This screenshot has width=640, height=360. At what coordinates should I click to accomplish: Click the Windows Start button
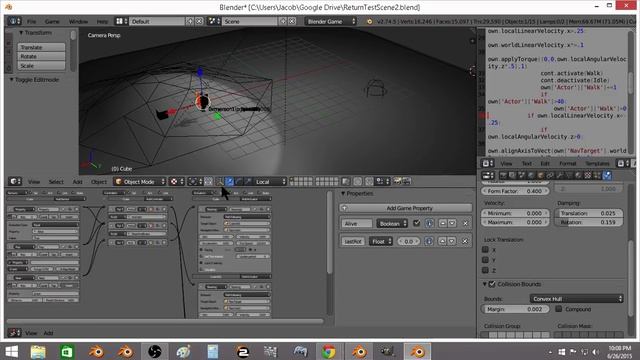tap(11, 351)
